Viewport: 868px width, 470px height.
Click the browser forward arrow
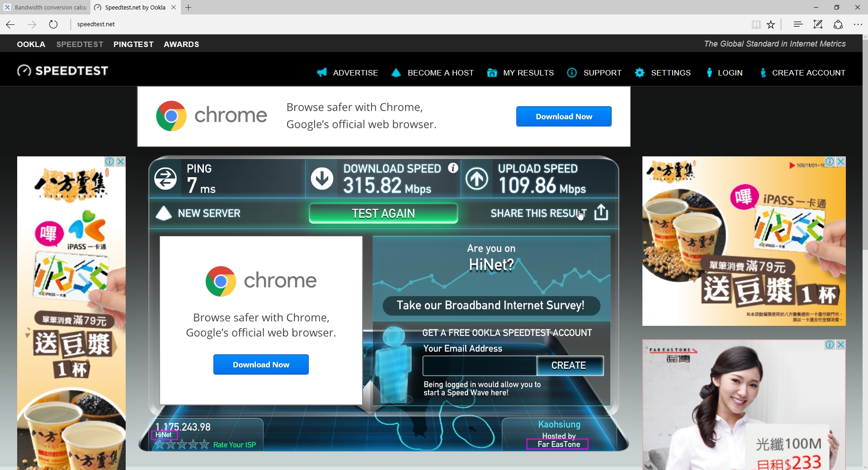(32, 24)
